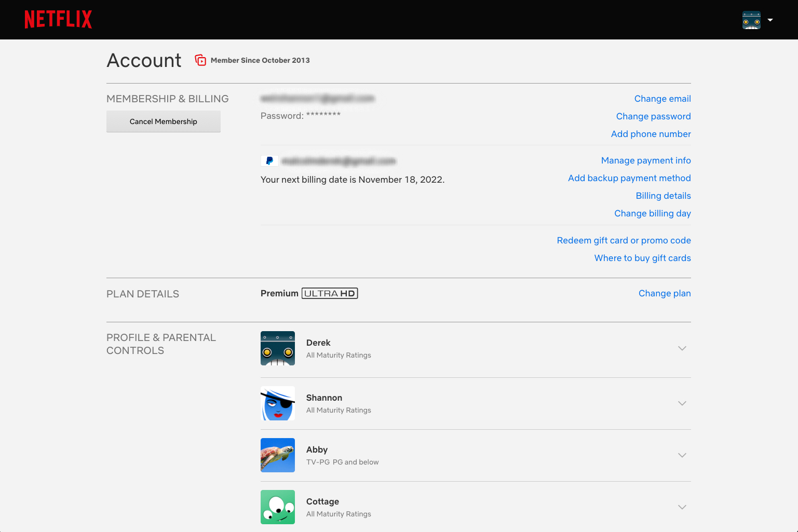Click the Plan Details heading
The height and width of the screenshot is (532, 798).
click(x=143, y=294)
